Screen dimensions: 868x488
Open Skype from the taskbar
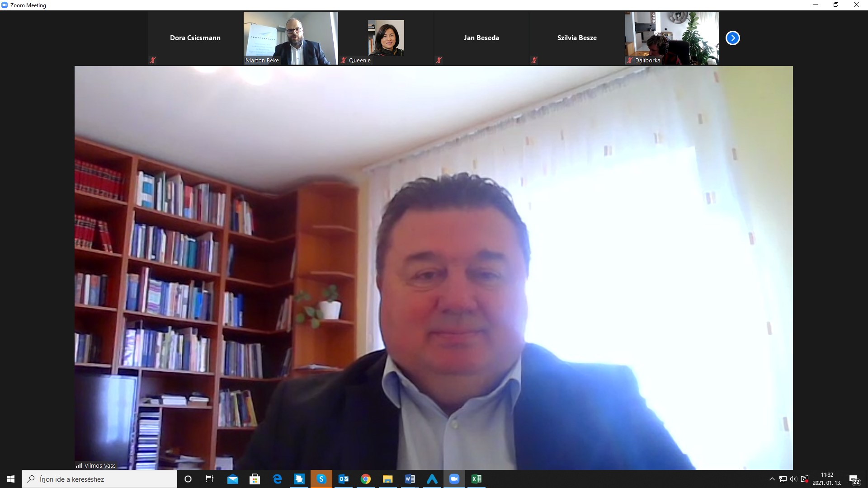pos(321,479)
